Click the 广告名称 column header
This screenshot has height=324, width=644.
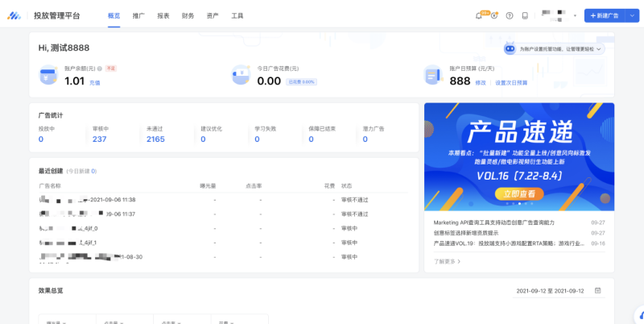(x=50, y=186)
